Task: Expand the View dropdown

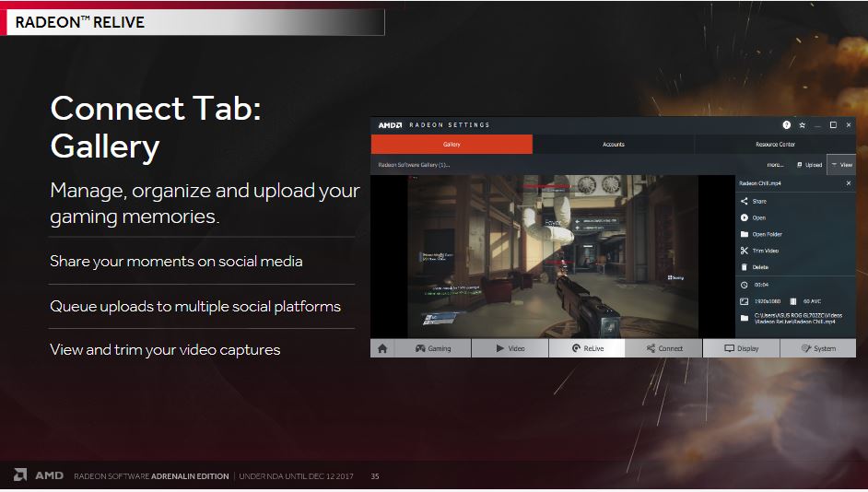Action: click(x=841, y=165)
